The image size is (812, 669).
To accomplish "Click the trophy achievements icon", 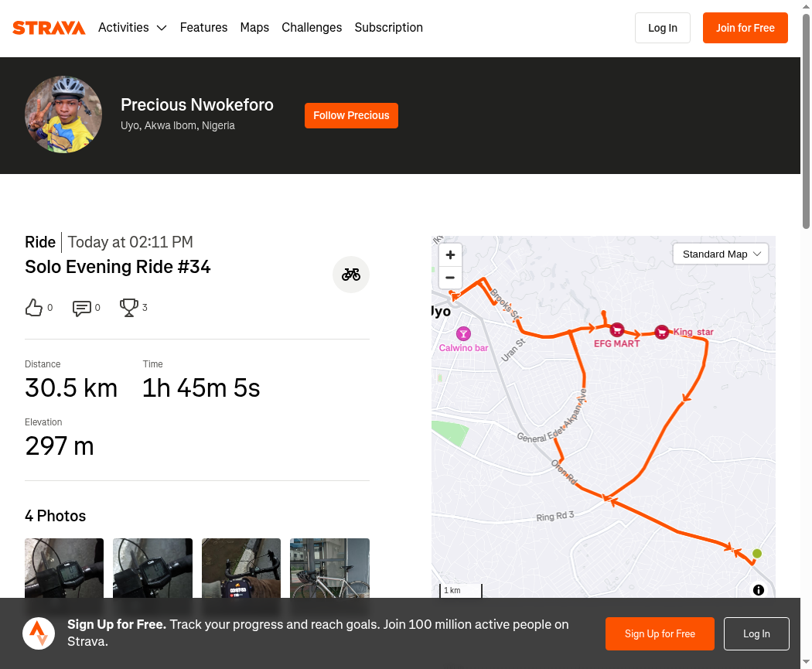I will click(128, 307).
